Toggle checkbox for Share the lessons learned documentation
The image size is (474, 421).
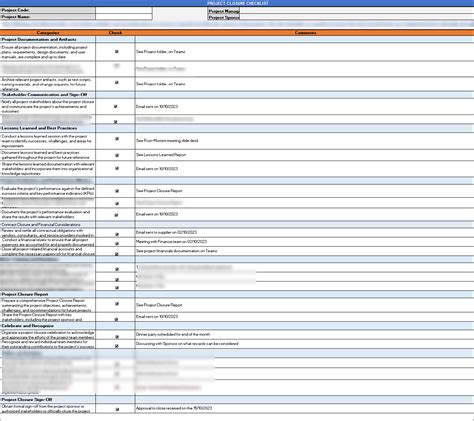tap(117, 168)
